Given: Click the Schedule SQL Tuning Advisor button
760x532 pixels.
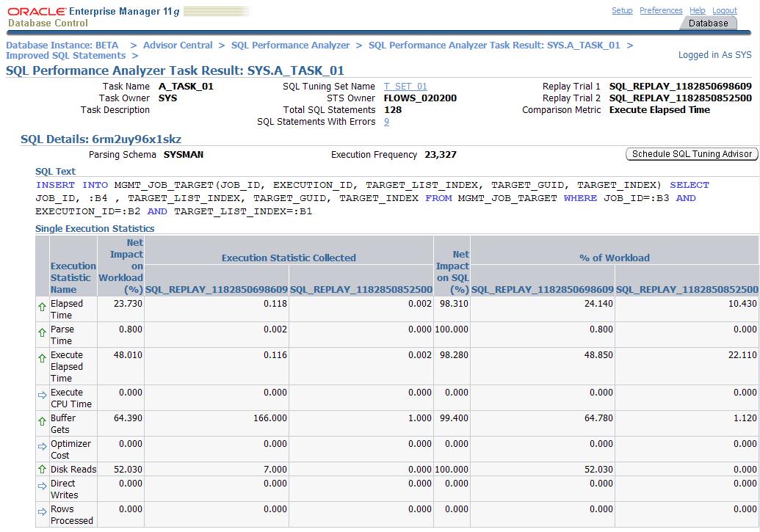Looking at the screenshot, I should pyautogui.click(x=691, y=154).
